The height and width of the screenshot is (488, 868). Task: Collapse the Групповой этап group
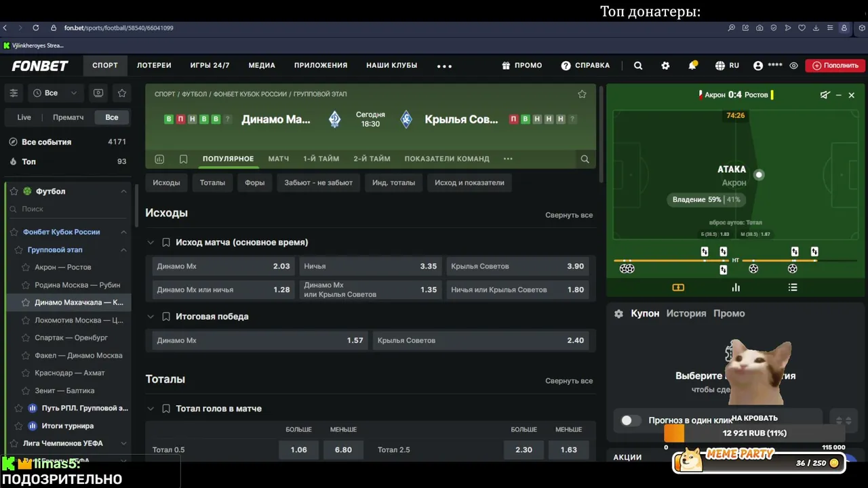coord(123,249)
